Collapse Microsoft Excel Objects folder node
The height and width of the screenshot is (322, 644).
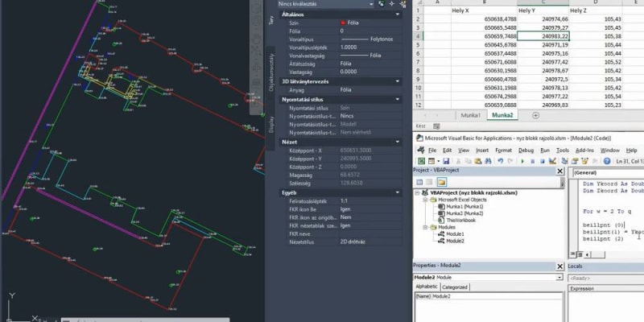425,200
